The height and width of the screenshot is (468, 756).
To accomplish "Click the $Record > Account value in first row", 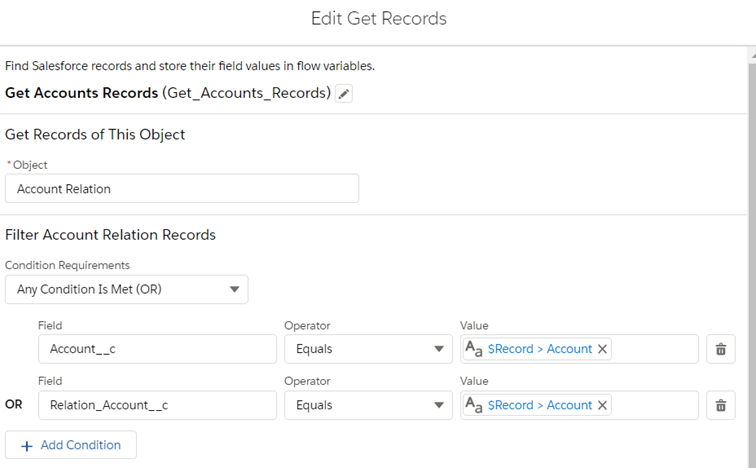I will point(540,349).
